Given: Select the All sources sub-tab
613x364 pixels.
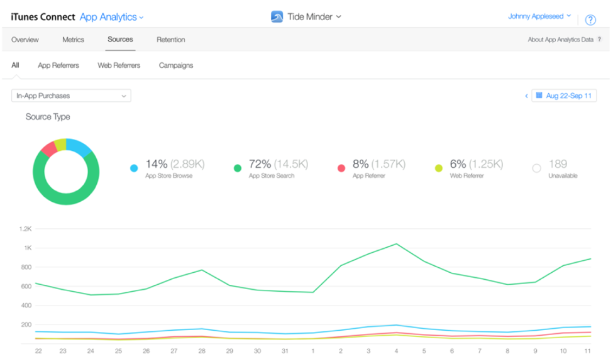Looking at the screenshot, I should point(15,65).
